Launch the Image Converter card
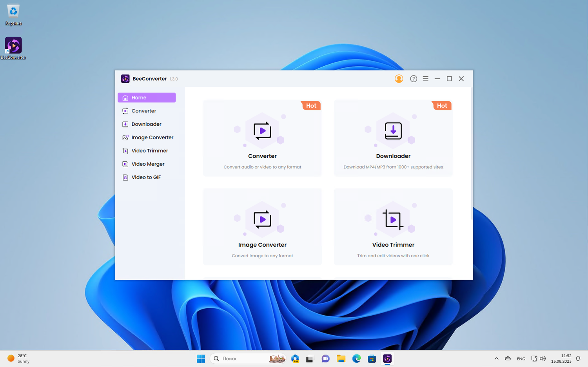 pyautogui.click(x=262, y=227)
